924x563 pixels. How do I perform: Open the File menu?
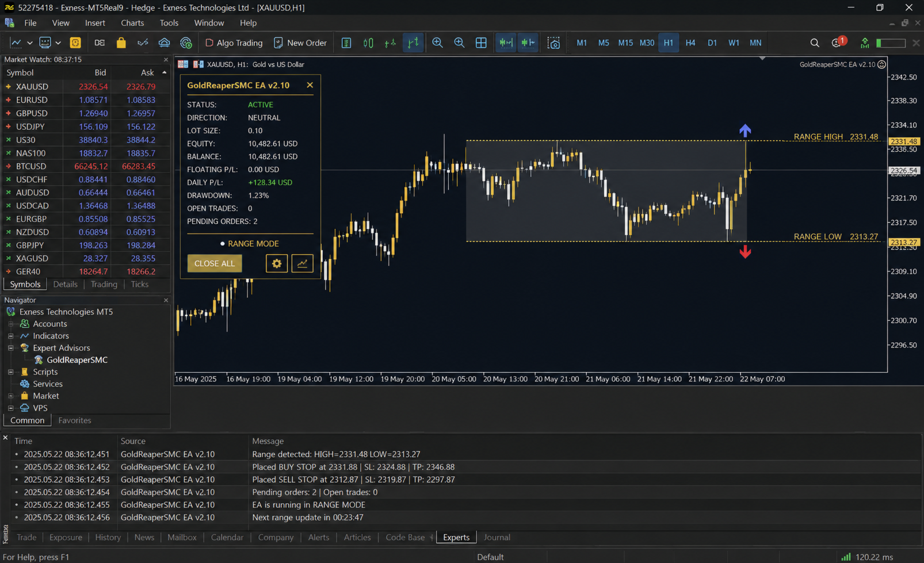tap(30, 23)
